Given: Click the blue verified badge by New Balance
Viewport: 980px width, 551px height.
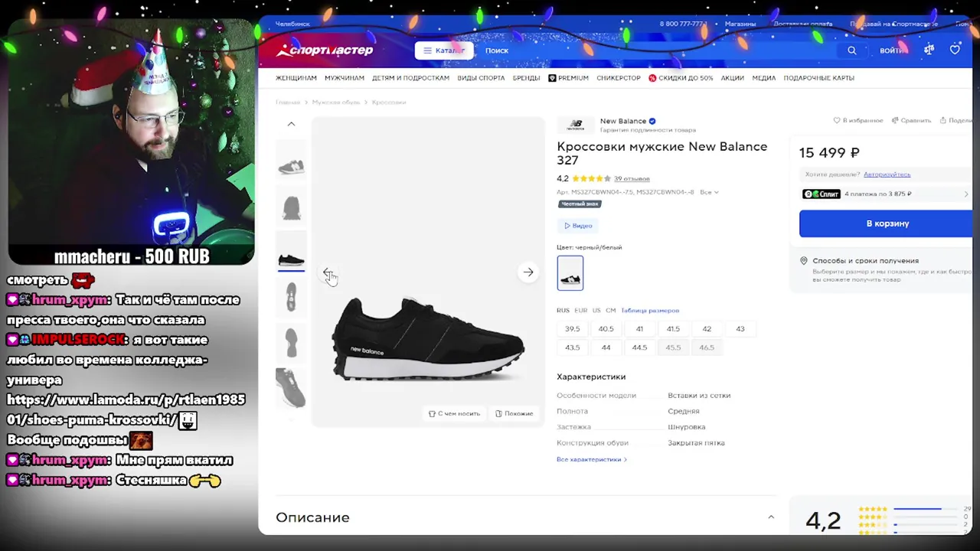Looking at the screenshot, I should click(652, 121).
